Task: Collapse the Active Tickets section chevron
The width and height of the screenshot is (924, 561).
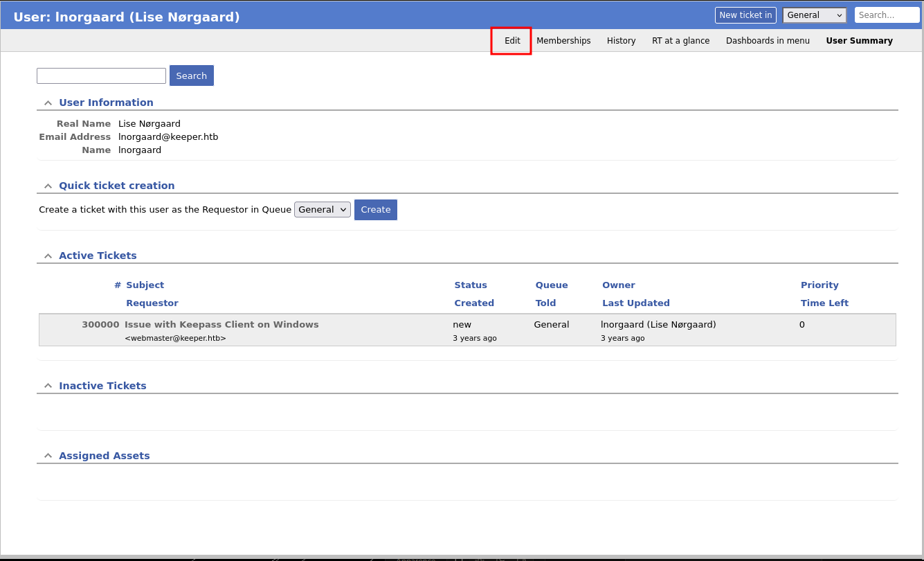Action: (x=48, y=256)
